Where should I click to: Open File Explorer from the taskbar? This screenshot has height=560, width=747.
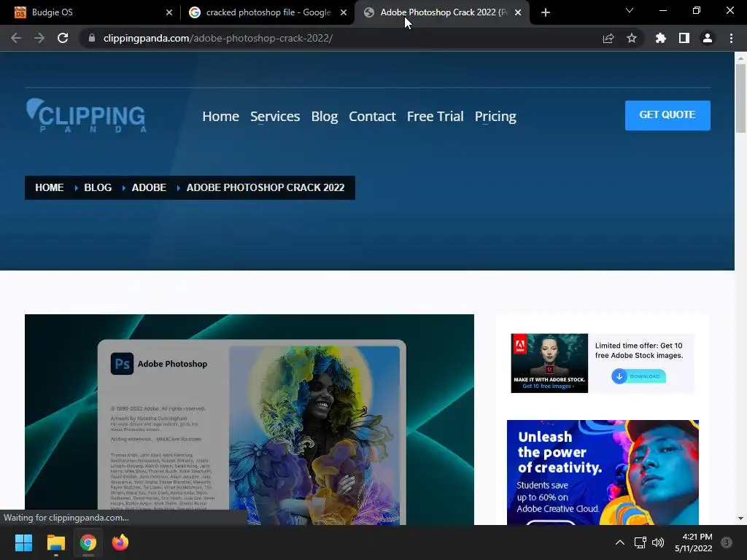[55, 542]
